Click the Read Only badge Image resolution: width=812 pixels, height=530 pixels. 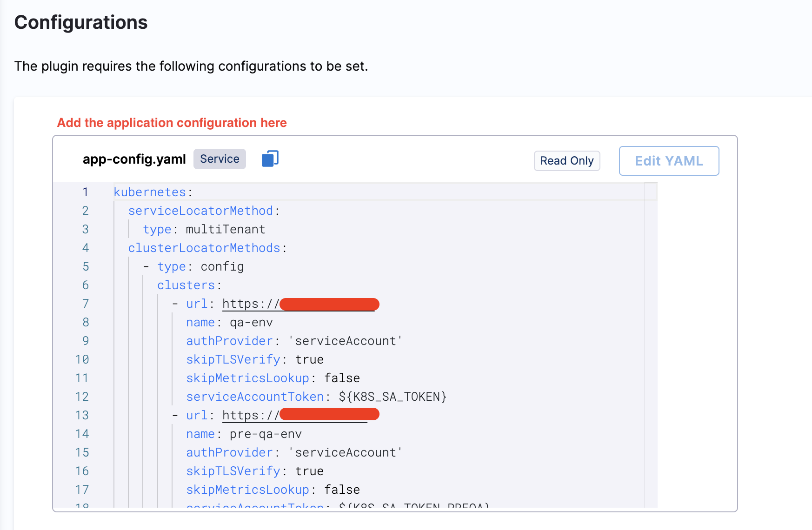point(566,161)
